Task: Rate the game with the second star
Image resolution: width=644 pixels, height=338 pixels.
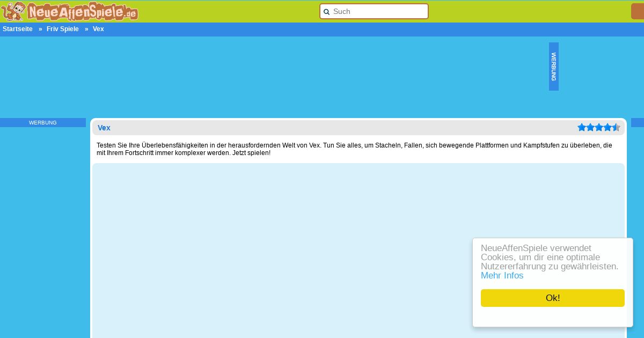Action: tap(590, 127)
